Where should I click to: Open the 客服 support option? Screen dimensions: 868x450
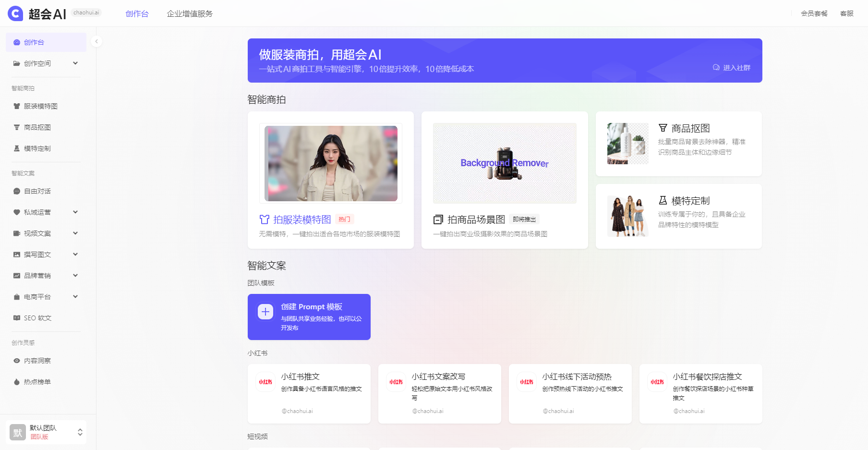[x=846, y=13]
